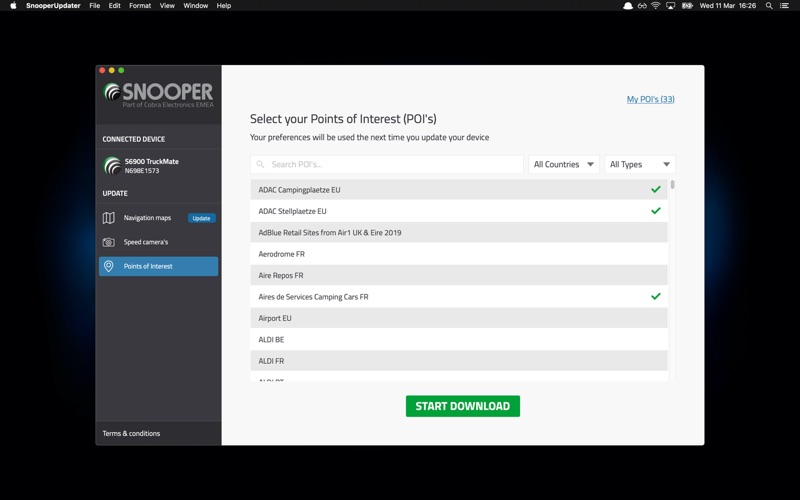Open Terms & conditions
800x500 pixels.
[x=131, y=433]
